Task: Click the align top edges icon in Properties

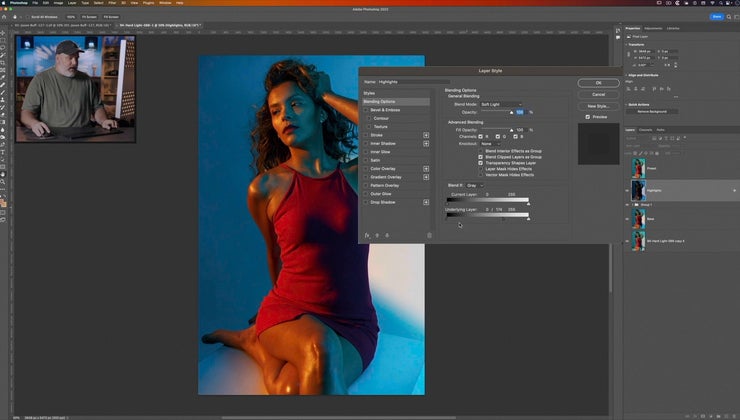Action: [655, 89]
